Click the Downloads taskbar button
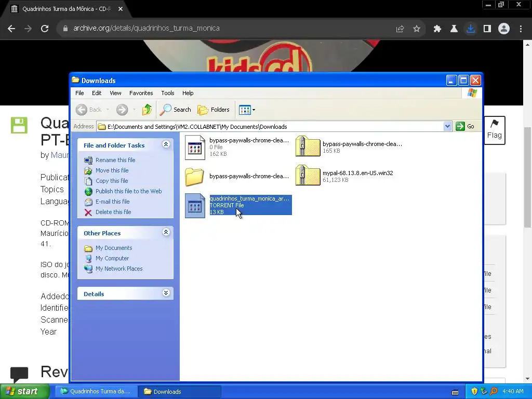This screenshot has width=532, height=399. pyautogui.click(x=180, y=391)
